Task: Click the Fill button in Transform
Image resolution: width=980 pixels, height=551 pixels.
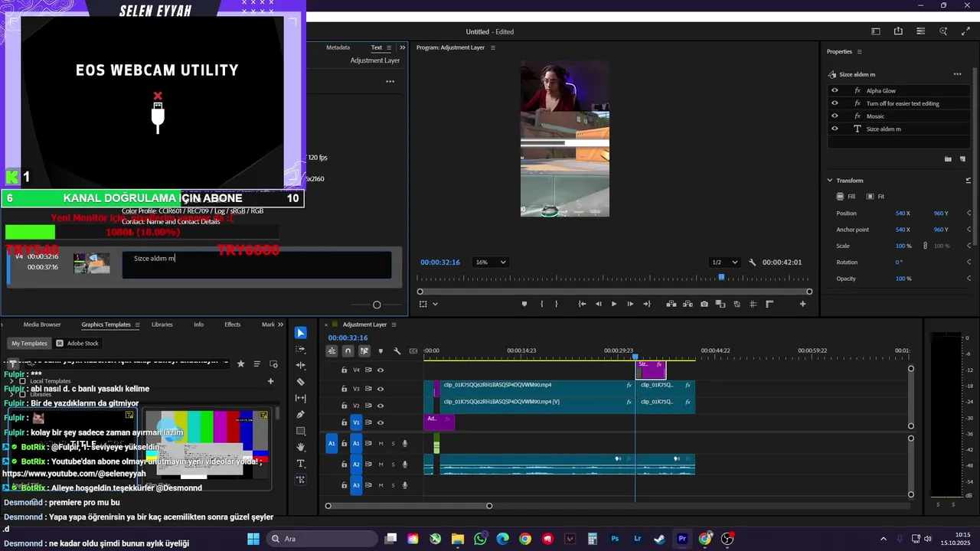Action: click(846, 197)
